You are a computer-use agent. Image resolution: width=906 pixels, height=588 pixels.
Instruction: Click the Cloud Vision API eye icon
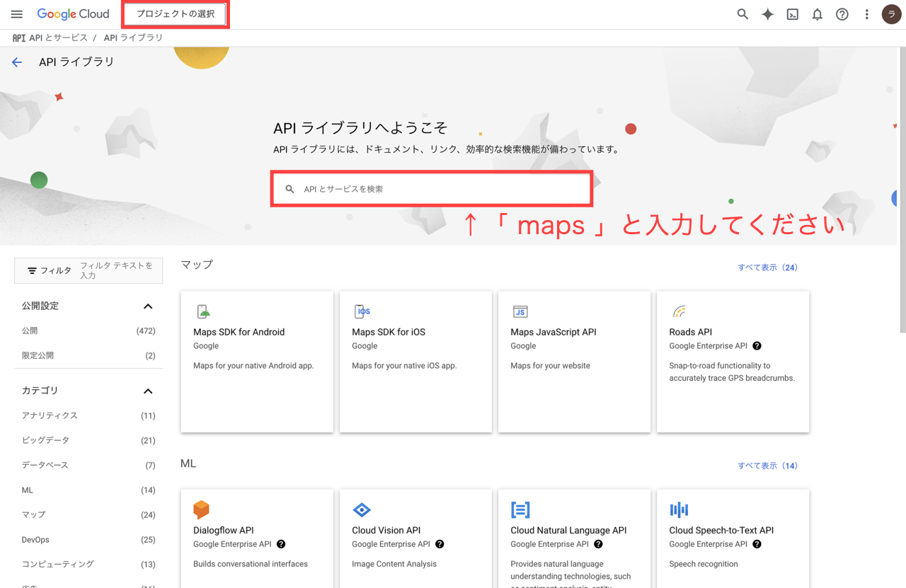pos(362,509)
